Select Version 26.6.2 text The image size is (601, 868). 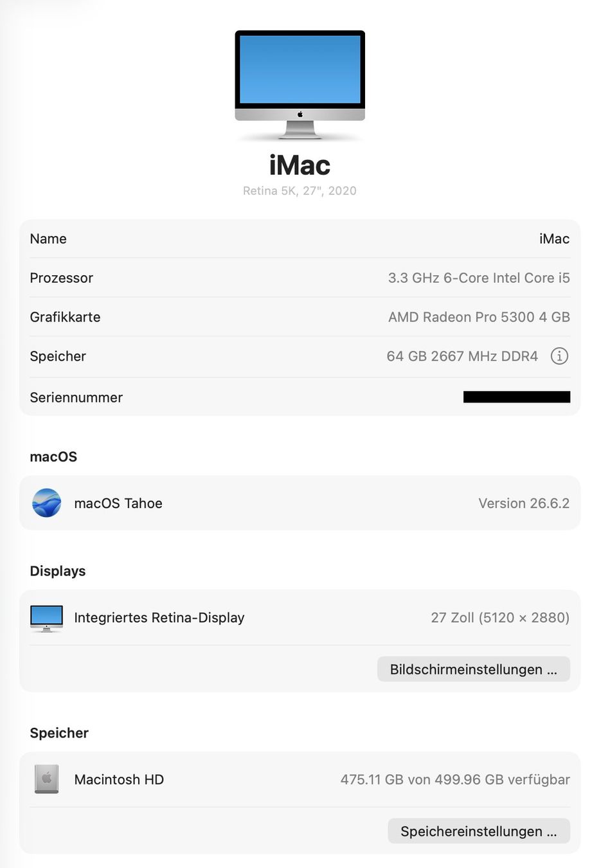(x=524, y=503)
